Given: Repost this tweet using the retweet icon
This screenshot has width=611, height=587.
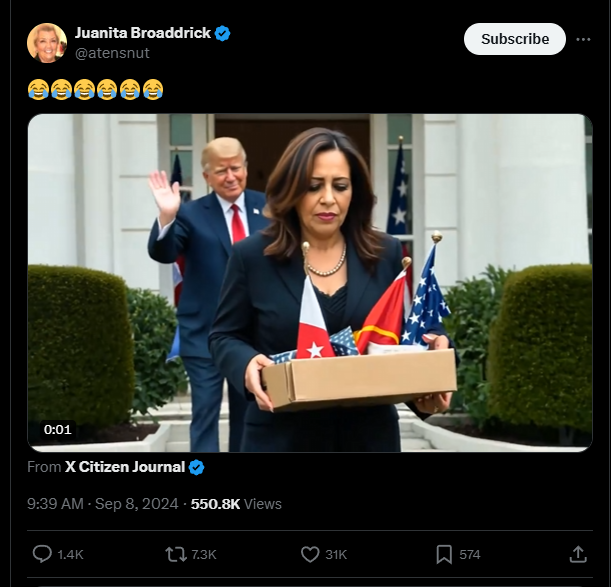Looking at the screenshot, I should point(176,554).
